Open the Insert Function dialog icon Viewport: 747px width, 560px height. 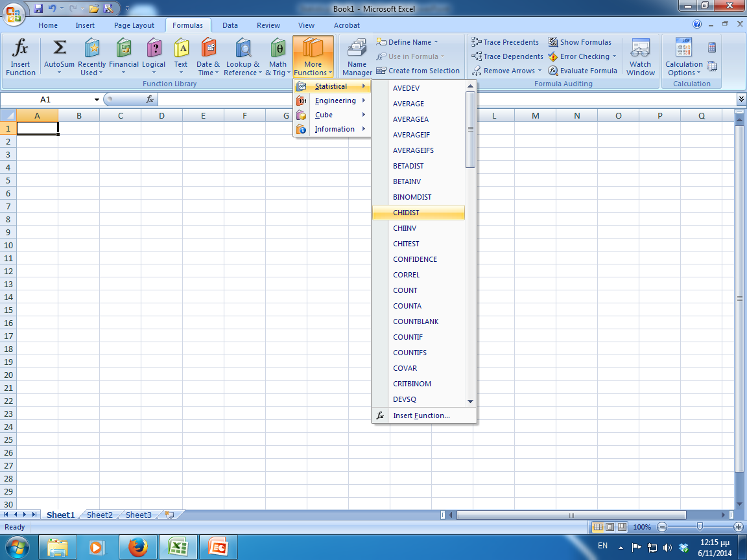pyautogui.click(x=21, y=47)
